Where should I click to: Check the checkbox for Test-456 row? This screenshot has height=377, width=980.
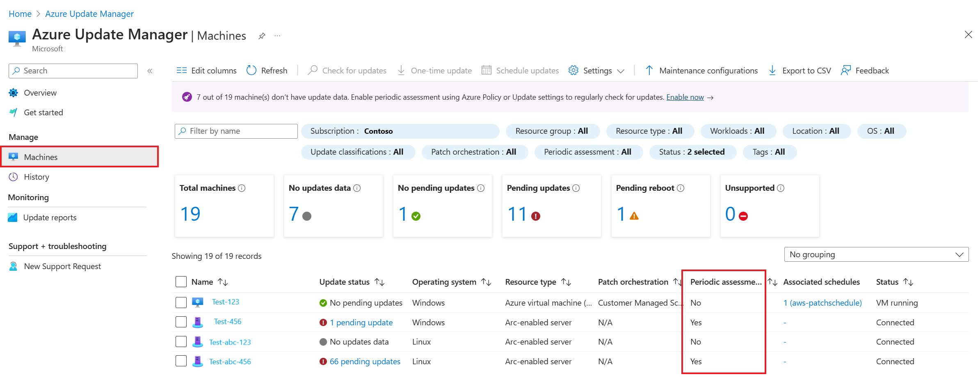(x=181, y=322)
